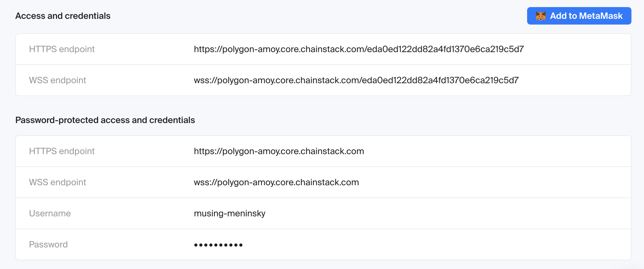Click the Password field label
This screenshot has height=269, width=644.
click(x=48, y=244)
